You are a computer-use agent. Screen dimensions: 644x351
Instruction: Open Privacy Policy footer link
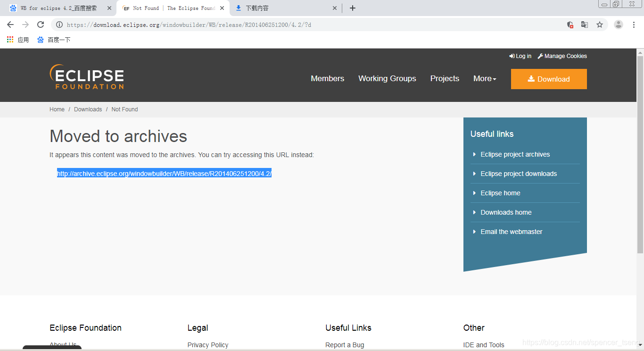pos(208,345)
